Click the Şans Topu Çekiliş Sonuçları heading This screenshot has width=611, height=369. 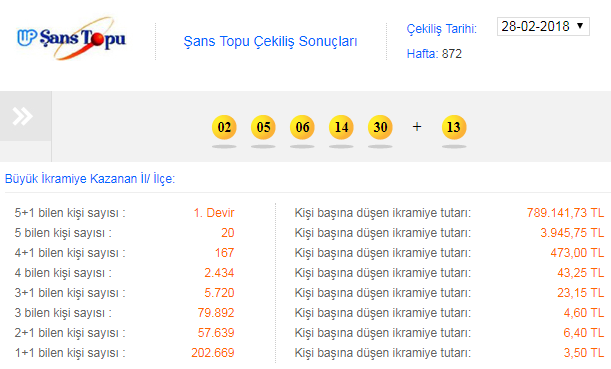pyautogui.click(x=270, y=41)
